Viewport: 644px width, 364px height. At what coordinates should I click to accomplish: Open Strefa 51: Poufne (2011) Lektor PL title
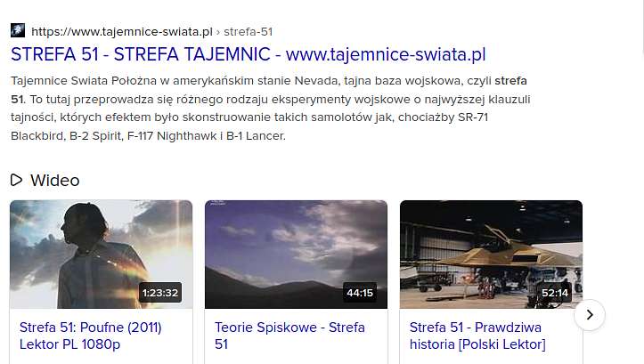pos(90,336)
